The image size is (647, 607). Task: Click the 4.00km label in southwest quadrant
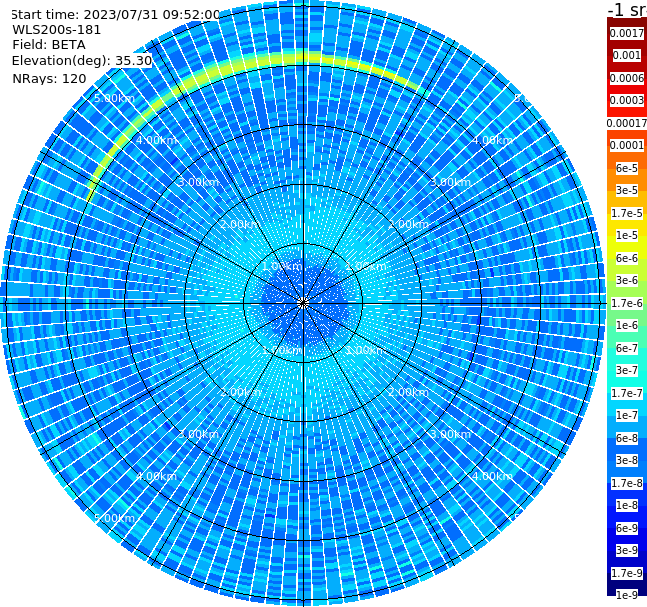(x=156, y=476)
